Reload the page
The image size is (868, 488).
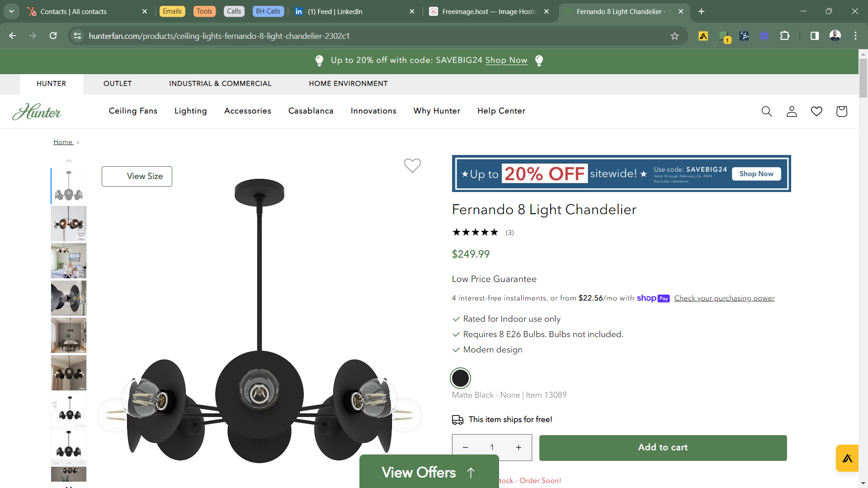click(53, 36)
